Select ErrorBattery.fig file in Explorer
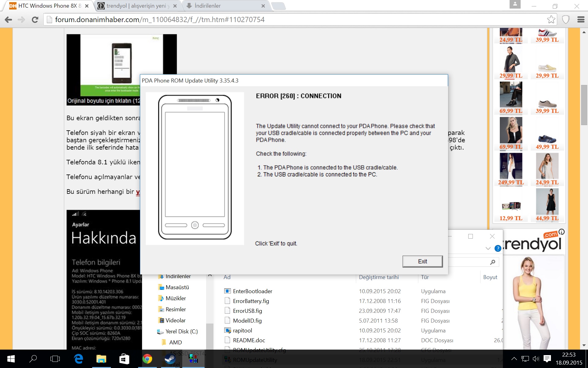 (x=251, y=301)
